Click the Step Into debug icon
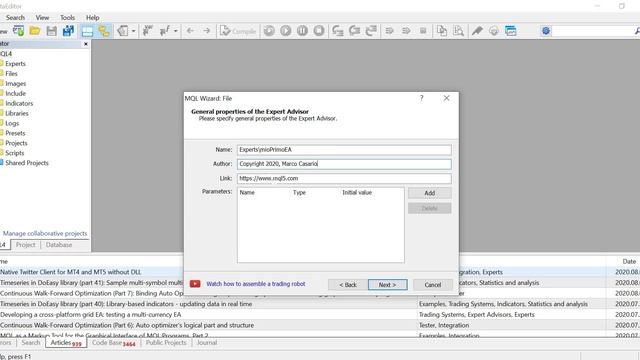 click(x=338, y=31)
